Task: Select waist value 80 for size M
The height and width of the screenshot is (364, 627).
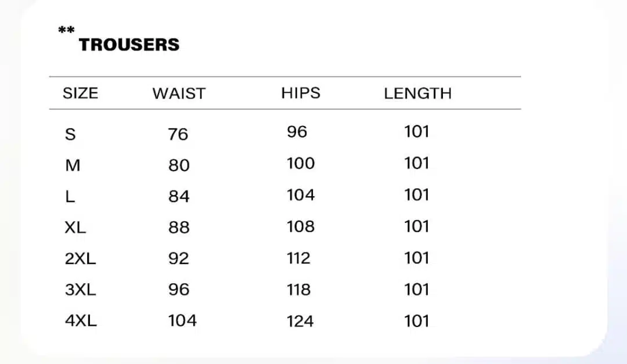Action: 179,165
